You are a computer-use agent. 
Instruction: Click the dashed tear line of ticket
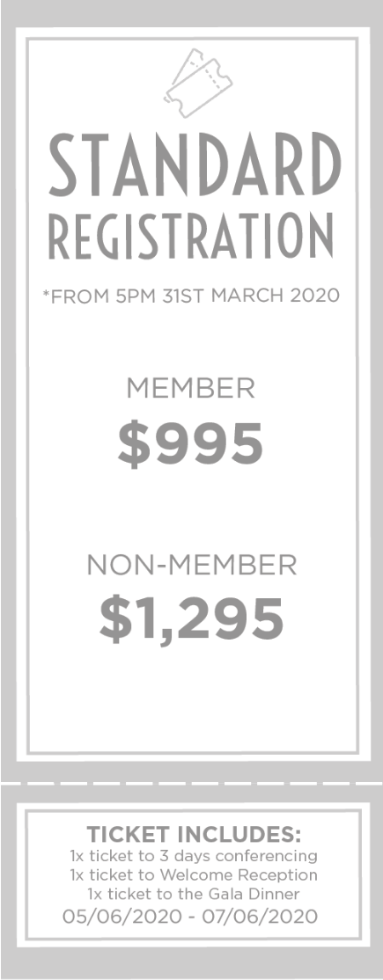(192, 783)
